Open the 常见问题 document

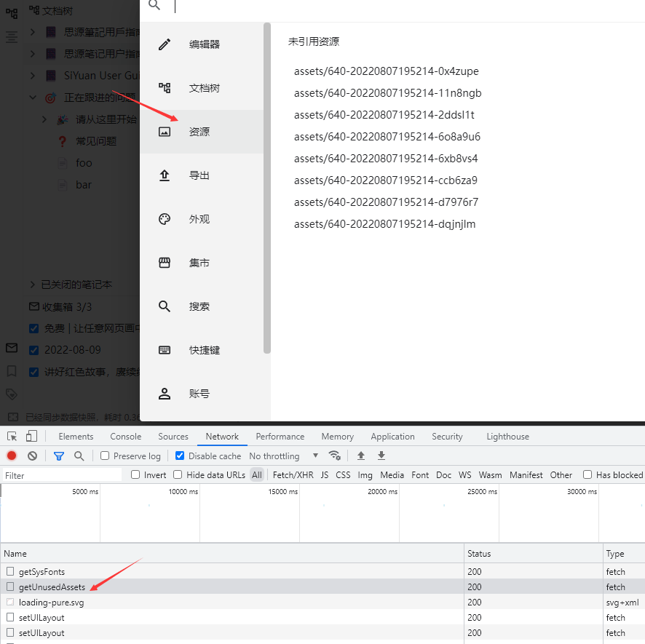(x=96, y=141)
